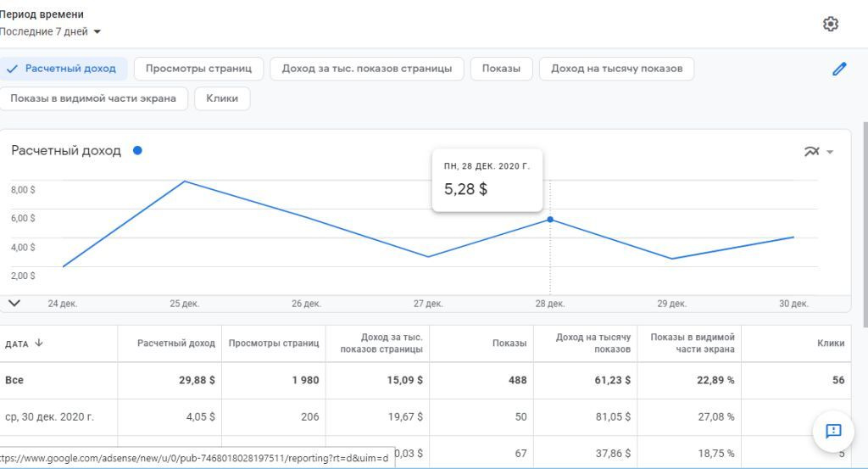The image size is (868, 469).
Task: Click the ср, 30 дек. 2020 г. row
Action: 50,416
